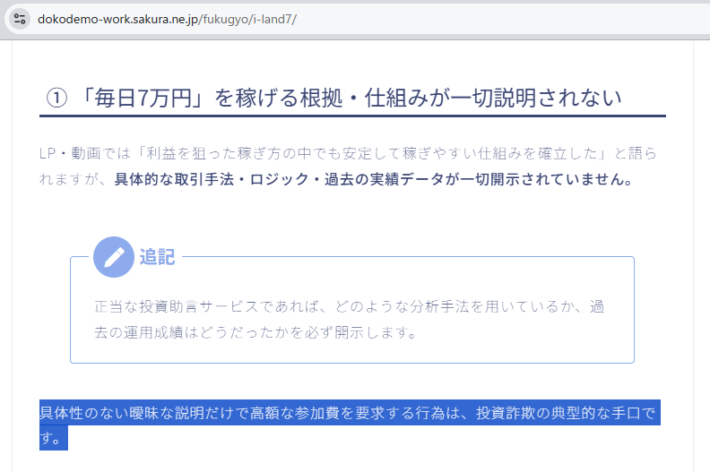Click the pencil icon beside 追記

click(114, 257)
